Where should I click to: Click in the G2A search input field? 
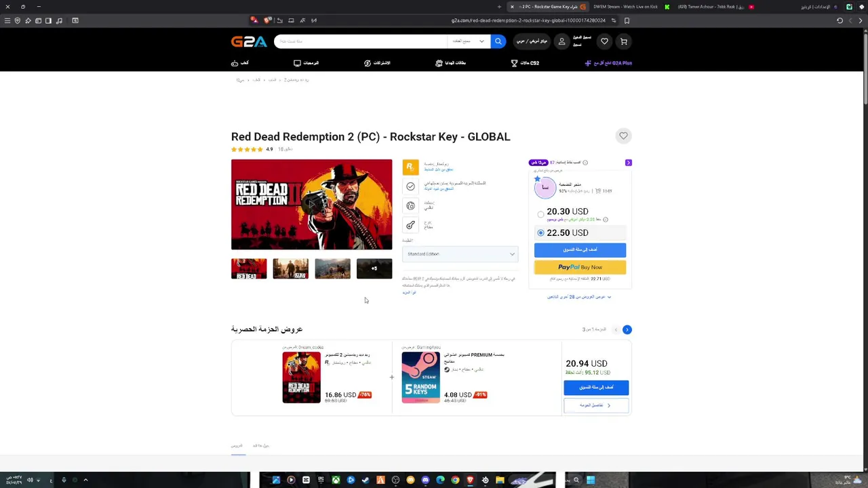[x=361, y=41]
